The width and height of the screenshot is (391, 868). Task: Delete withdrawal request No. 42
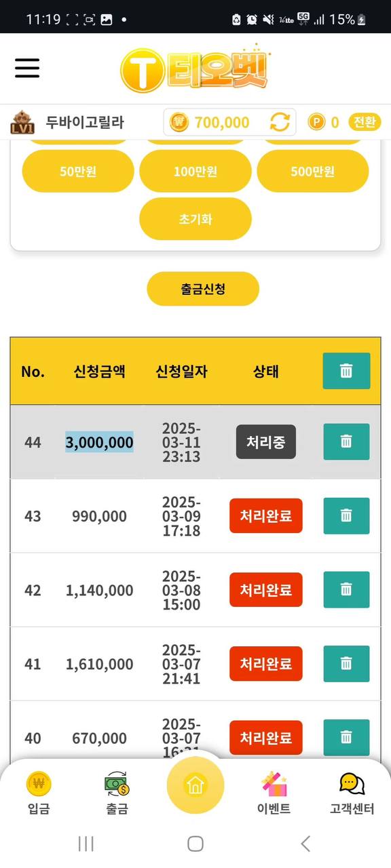click(346, 590)
